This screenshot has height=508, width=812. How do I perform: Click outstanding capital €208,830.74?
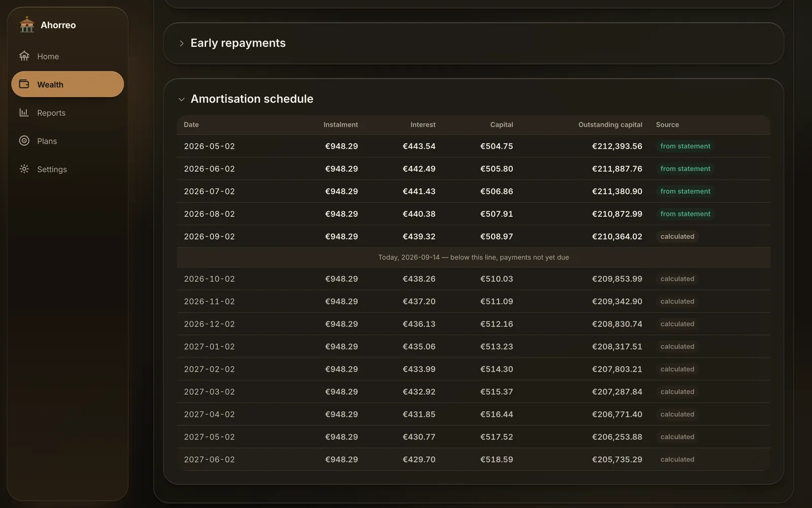click(617, 324)
